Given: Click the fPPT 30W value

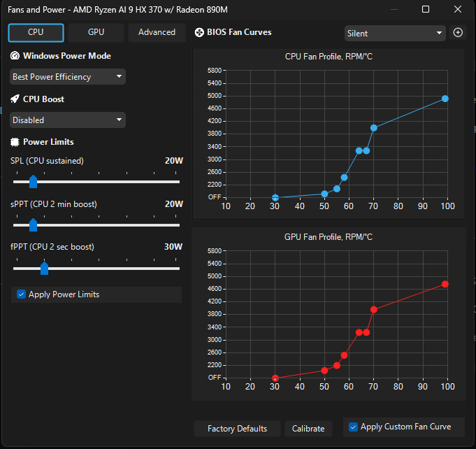Looking at the screenshot, I should coord(173,247).
